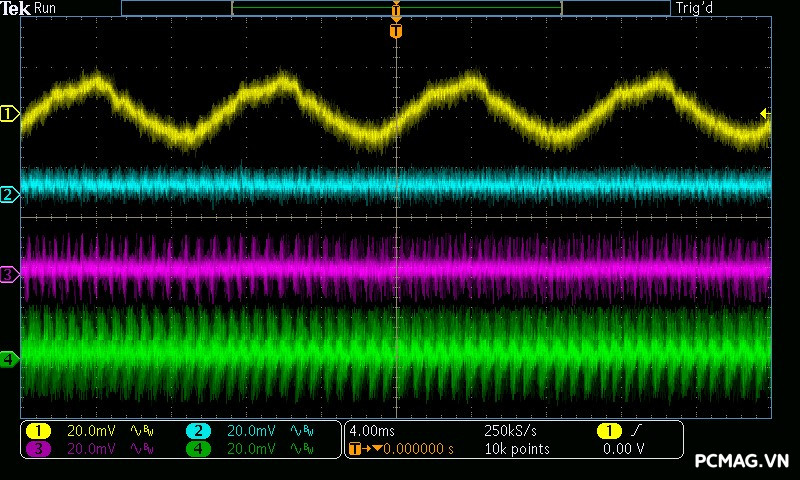Click the channel 2 cyan ground marker

(9, 194)
